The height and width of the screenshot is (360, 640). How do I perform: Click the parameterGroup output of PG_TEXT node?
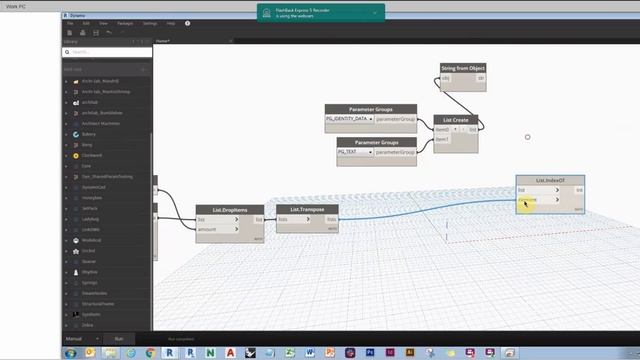[x=395, y=152]
